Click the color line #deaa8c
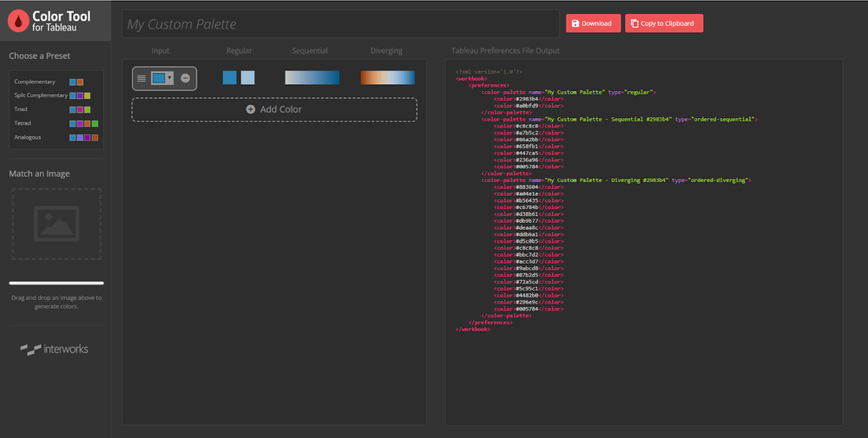 (x=529, y=228)
